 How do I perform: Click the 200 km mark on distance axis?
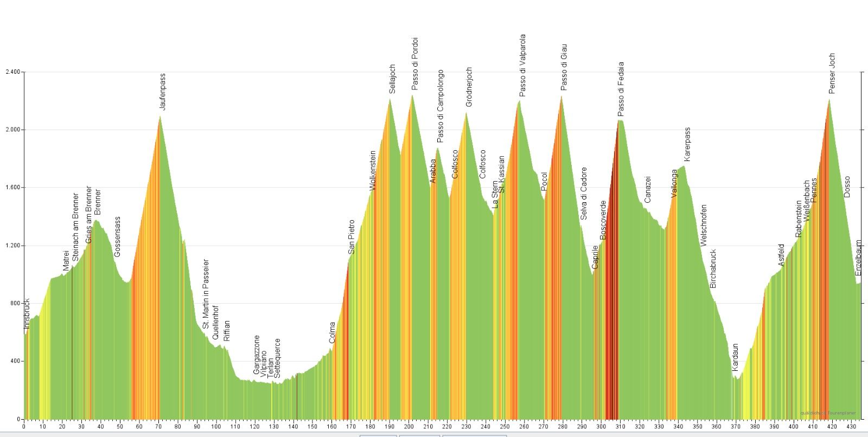click(x=409, y=427)
